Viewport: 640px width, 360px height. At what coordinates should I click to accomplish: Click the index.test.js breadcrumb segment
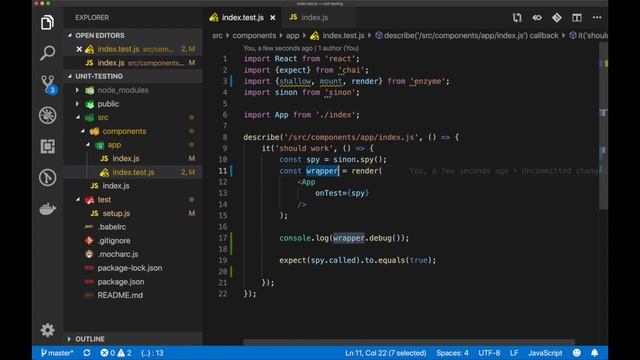337,36
